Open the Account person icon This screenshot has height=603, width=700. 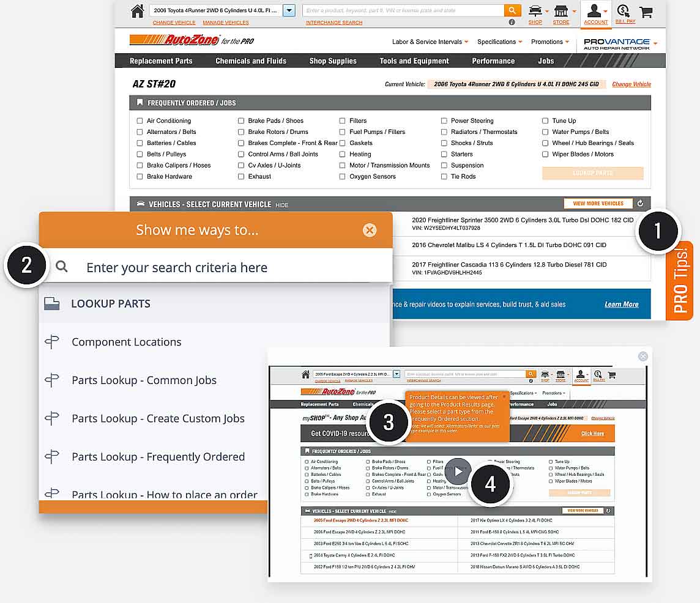(594, 11)
